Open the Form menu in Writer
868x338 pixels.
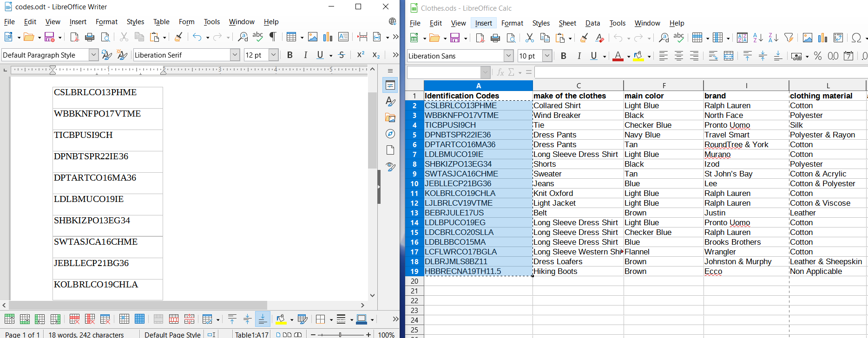coord(186,22)
